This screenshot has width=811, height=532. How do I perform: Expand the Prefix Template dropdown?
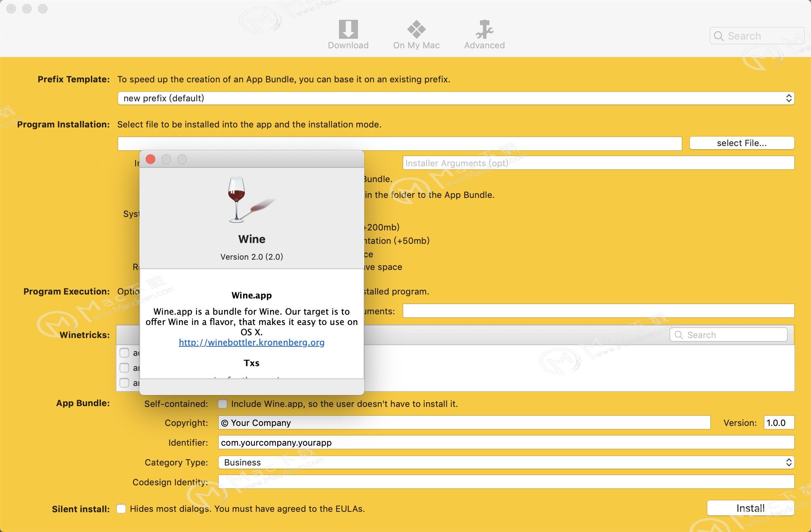point(456,98)
